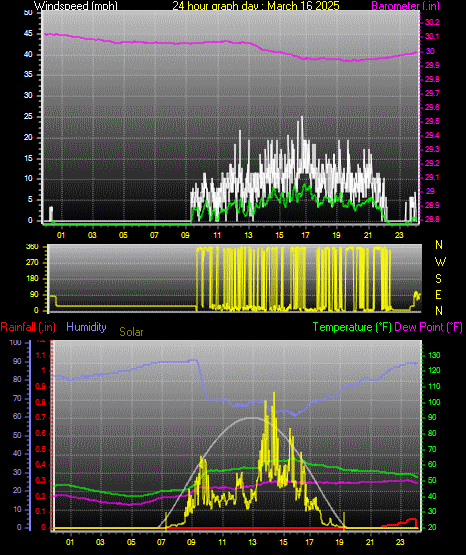The height and width of the screenshot is (555, 466).
Task: Click hour 13 on windspeed time axis
Action: pyautogui.click(x=248, y=235)
